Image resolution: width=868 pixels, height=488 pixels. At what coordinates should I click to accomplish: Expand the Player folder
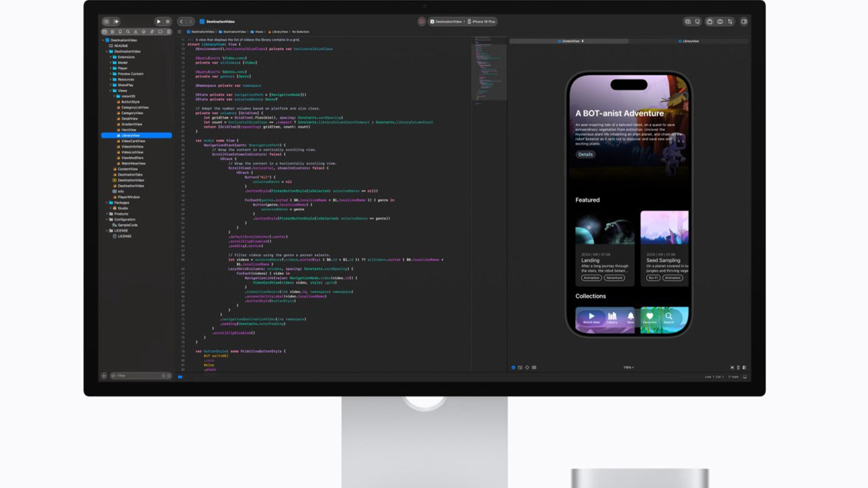tap(111, 68)
